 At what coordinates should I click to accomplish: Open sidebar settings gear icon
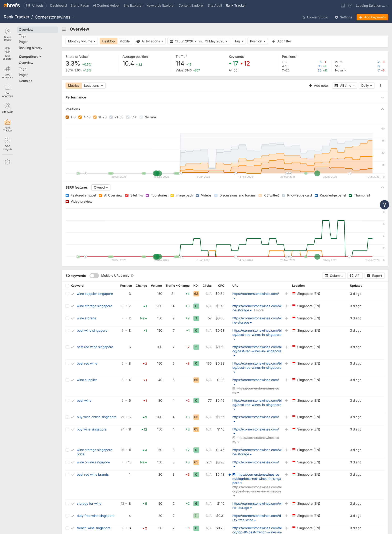[7, 162]
